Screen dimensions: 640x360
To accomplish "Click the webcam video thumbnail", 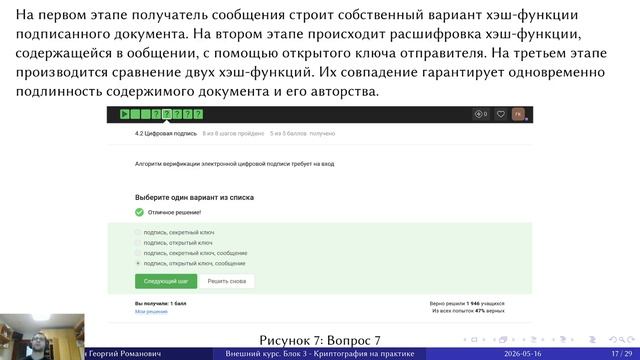I will 42,337.
